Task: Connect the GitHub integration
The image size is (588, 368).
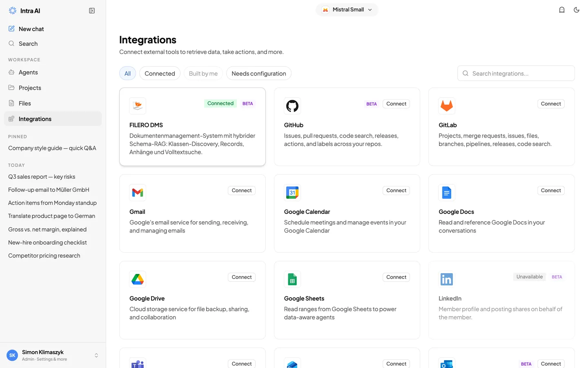Action: pyautogui.click(x=396, y=104)
